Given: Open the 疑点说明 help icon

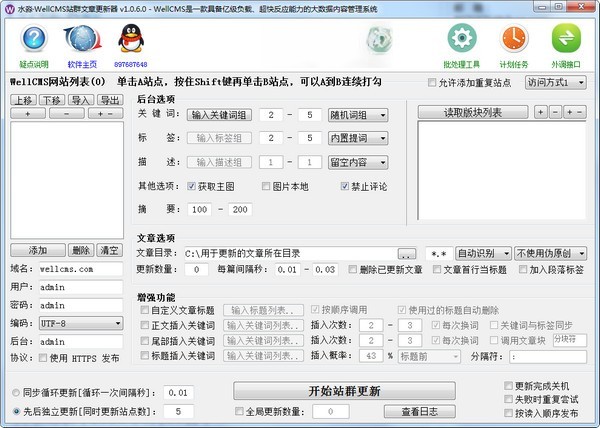Looking at the screenshot, I should (x=34, y=38).
